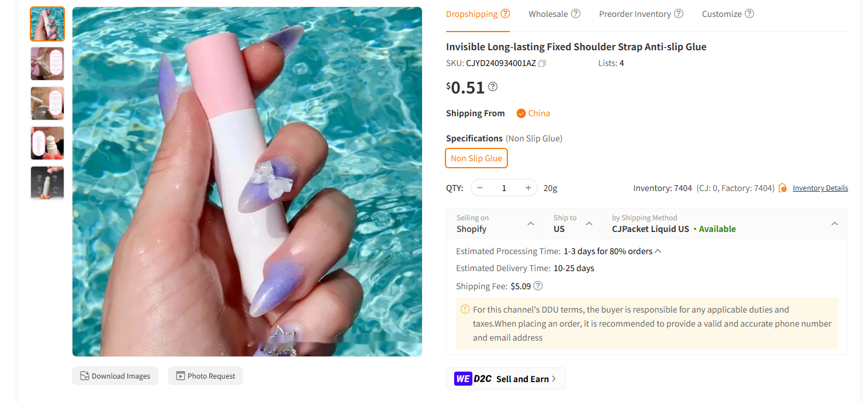
Task: Click the Wholesale help question icon
Action: click(576, 14)
